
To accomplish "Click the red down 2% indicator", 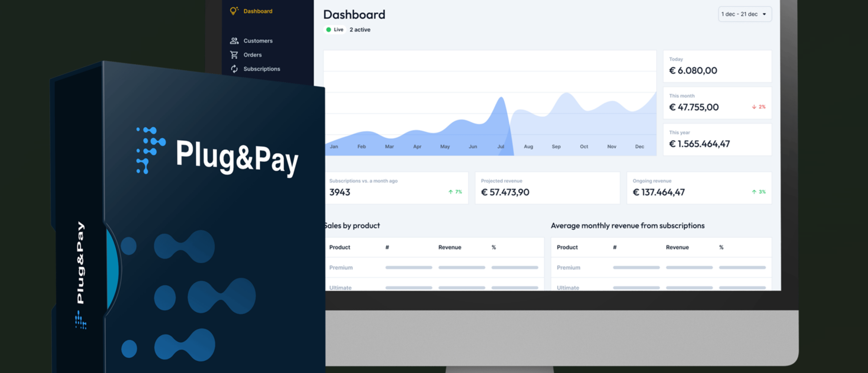I will click(x=759, y=107).
